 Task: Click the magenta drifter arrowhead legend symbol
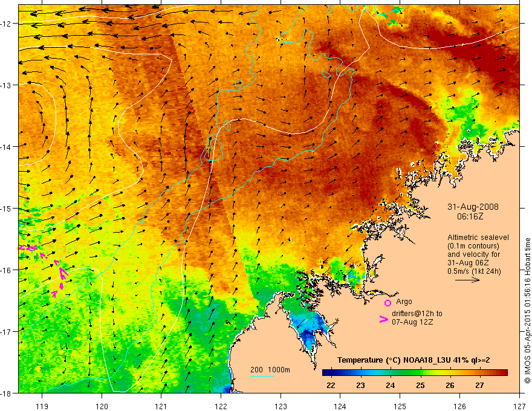384,319
